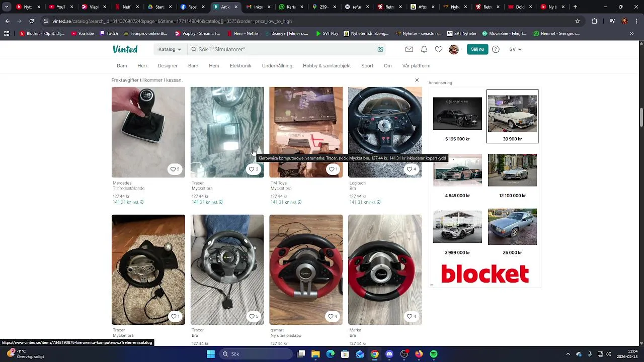Screen dimensions: 644x362
Task: Open a new browser tab with plus
Action: pyautogui.click(x=575, y=7)
